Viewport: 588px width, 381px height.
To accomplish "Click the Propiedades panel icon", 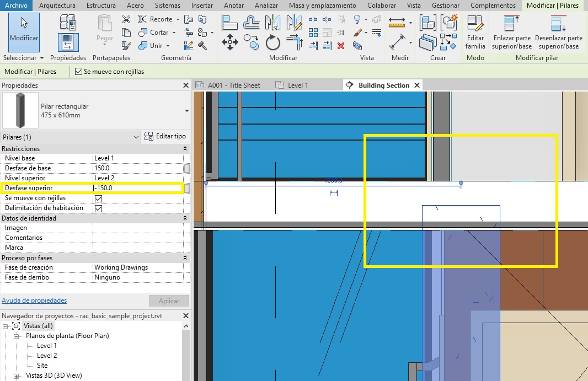I will [68, 42].
